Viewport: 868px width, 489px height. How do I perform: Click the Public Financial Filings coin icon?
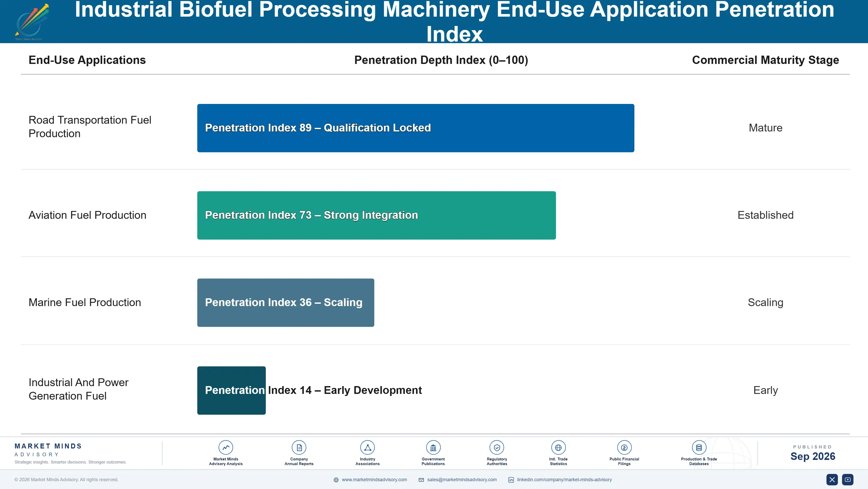click(624, 447)
